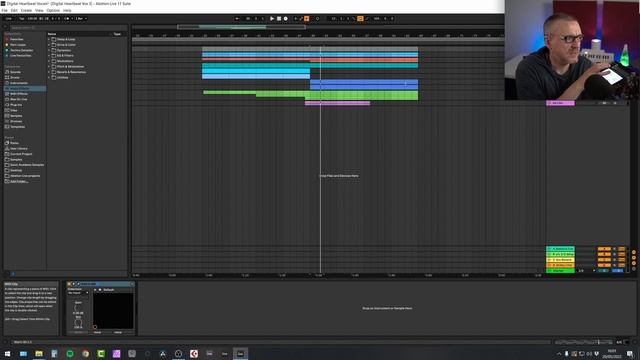The height and width of the screenshot is (360, 640).
Task: Select the pink clip in arrangement
Action: tap(338, 103)
